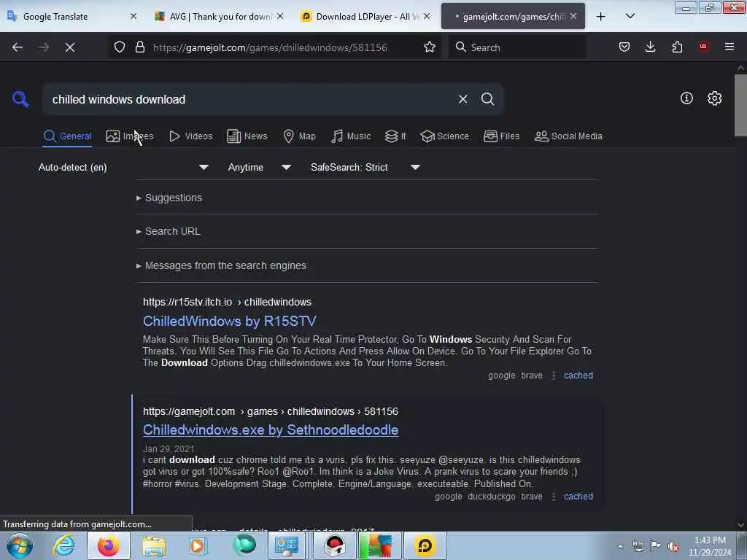Screen dimensions: 747x560
Task: Open the Auto-detect (en) language dropdown
Action: coord(123,167)
